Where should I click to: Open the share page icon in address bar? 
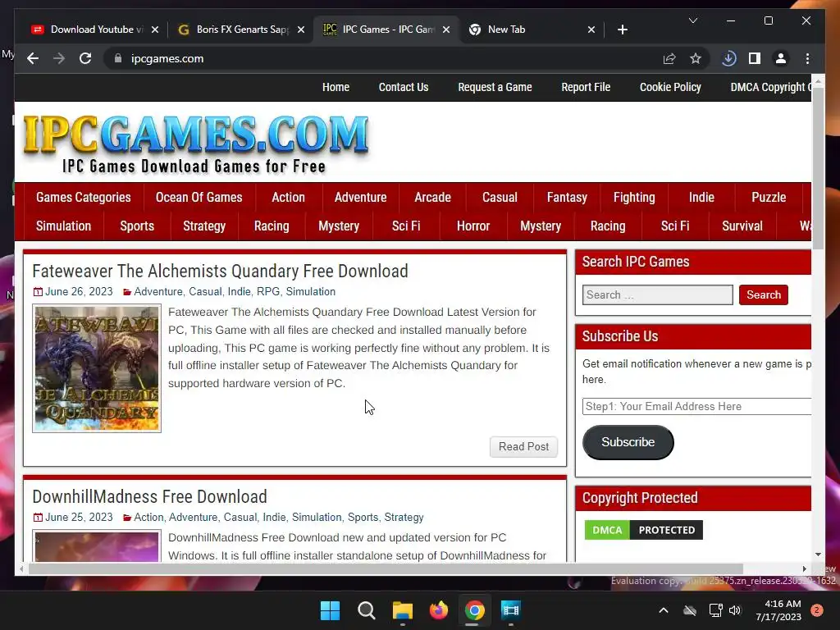tap(669, 58)
